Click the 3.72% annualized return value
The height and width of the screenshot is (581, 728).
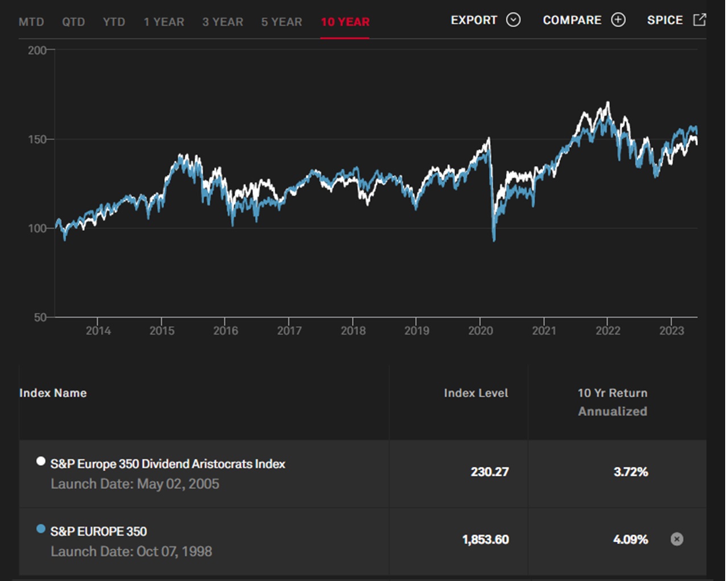(631, 472)
